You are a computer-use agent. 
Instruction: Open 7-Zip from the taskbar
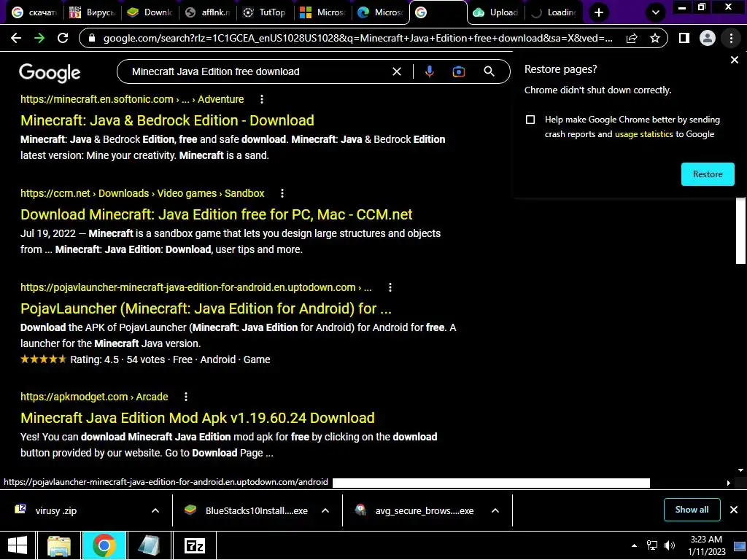tap(195, 545)
